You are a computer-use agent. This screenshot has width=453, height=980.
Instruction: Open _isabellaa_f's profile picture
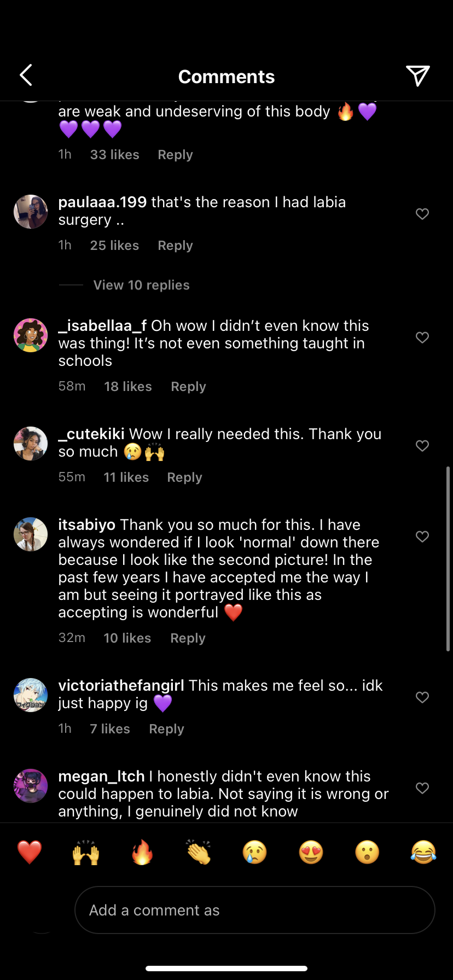pos(31,335)
